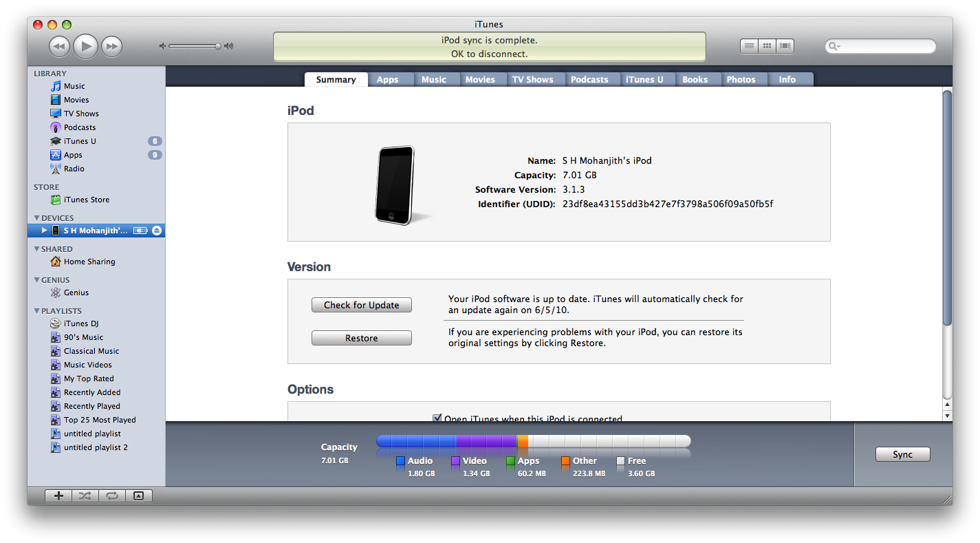Click the Podcasts icon in sidebar

[56, 127]
